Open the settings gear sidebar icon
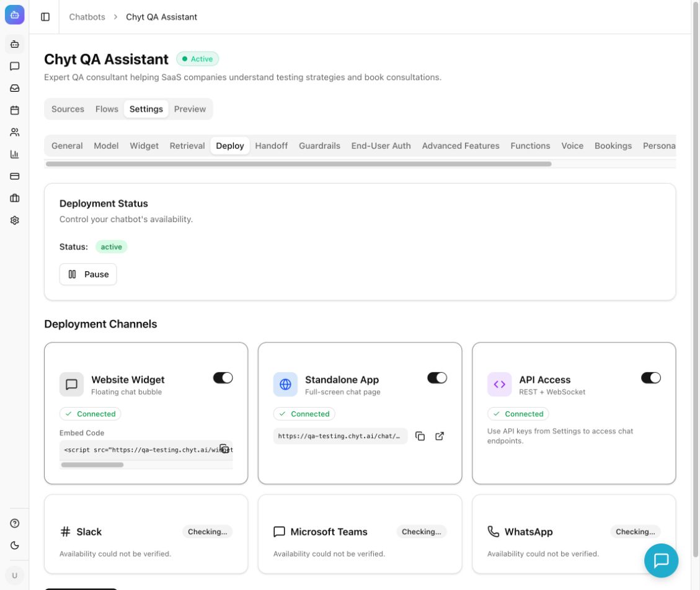Viewport: 700px width, 590px height. coord(15,220)
